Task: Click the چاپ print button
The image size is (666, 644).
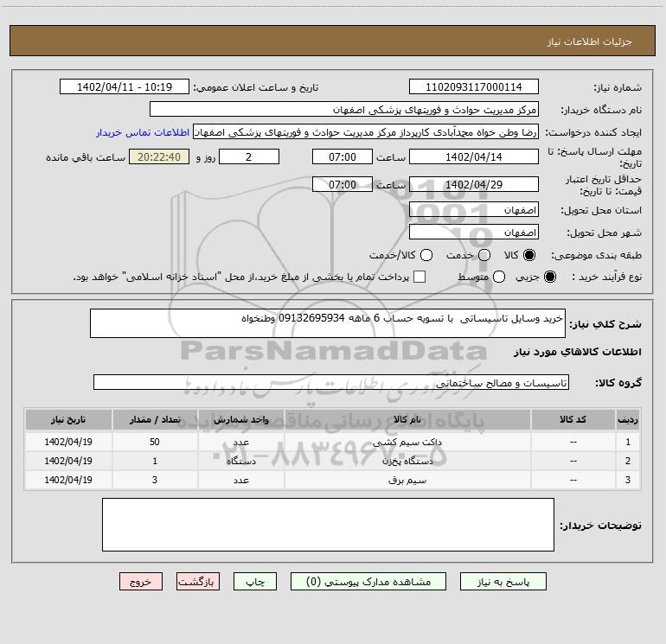Action: tap(255, 582)
